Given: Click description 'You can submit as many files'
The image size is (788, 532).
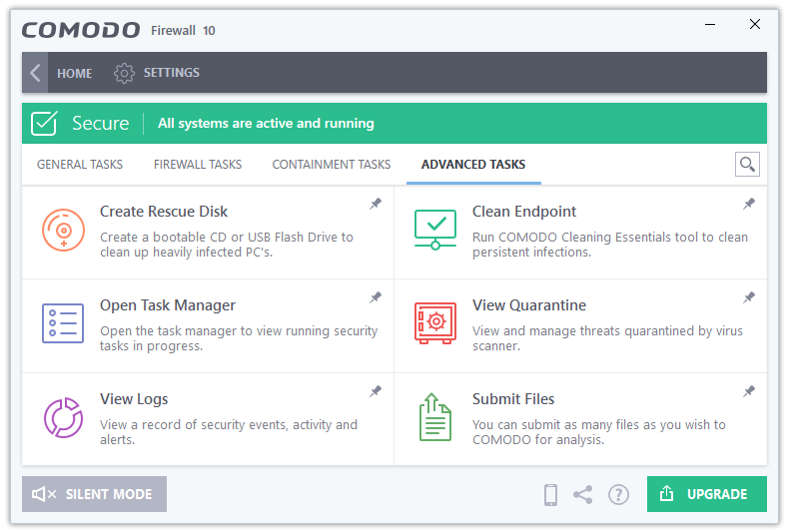Looking at the screenshot, I should (599, 432).
